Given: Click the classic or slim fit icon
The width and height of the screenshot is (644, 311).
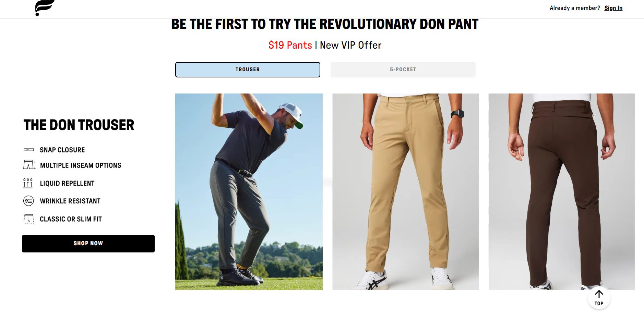Looking at the screenshot, I should (x=29, y=219).
